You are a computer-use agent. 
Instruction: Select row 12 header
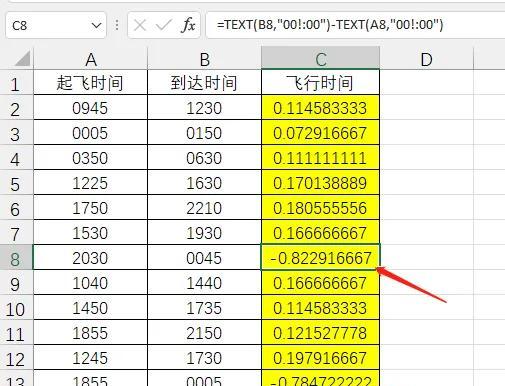coord(16,358)
